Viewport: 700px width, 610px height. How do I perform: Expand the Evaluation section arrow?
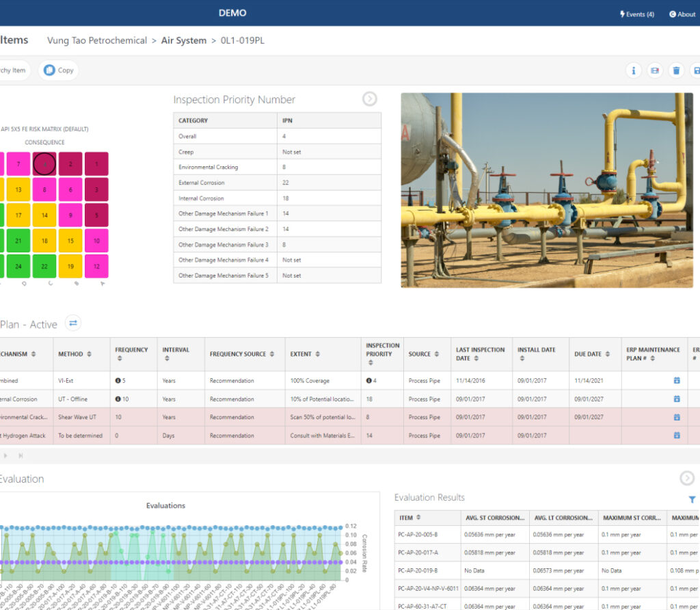(x=687, y=479)
